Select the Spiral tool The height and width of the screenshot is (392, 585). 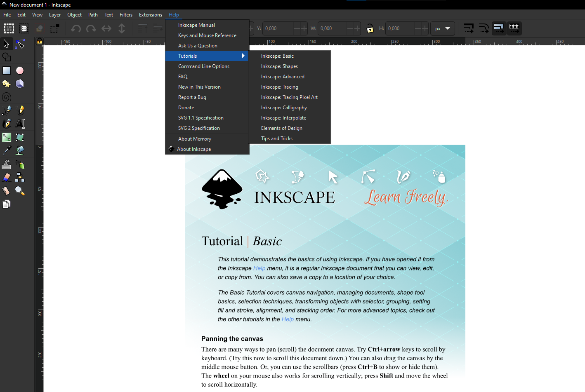(x=6, y=97)
